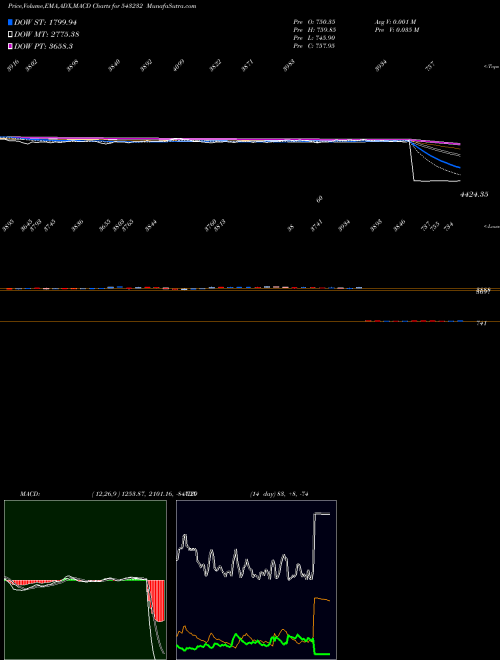
Task: Click the 60 label above the lows row
Action: click(319, 200)
